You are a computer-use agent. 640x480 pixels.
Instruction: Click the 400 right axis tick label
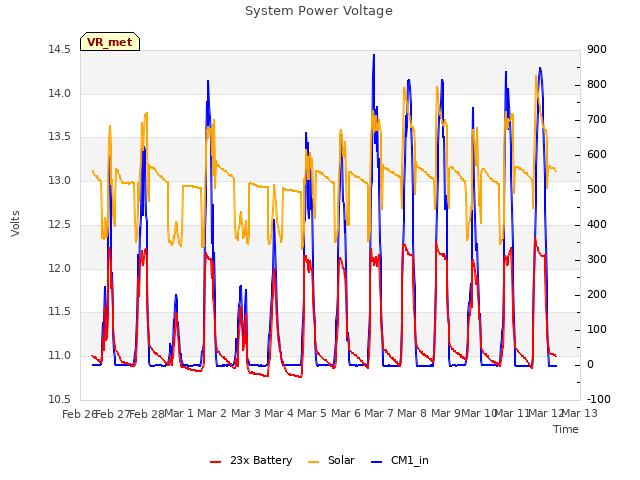[597, 224]
